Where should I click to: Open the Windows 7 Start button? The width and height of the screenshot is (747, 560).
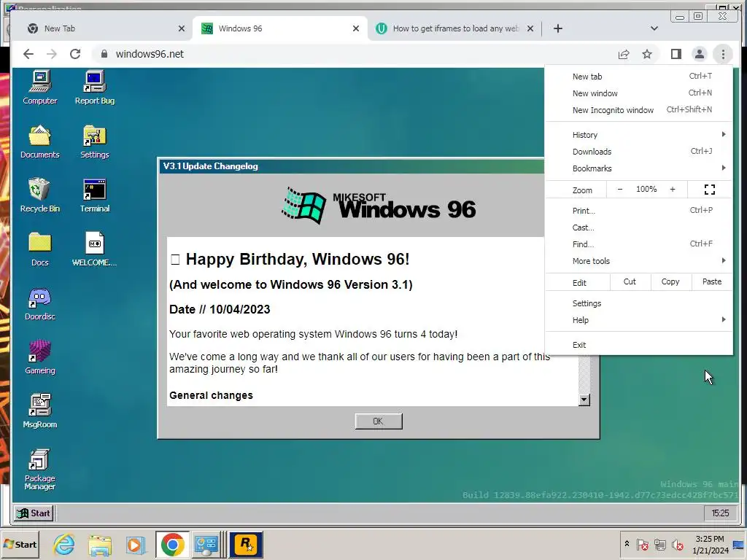tap(20, 544)
